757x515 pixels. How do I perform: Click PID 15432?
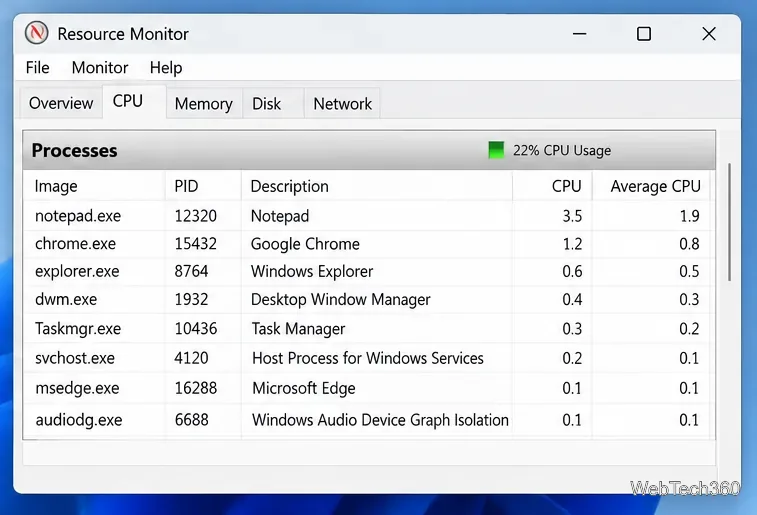[x=196, y=244]
